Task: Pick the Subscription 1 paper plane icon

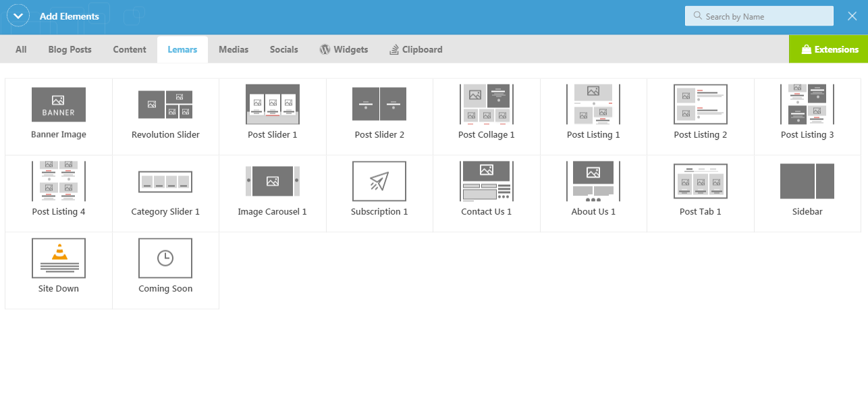Action: pos(379,181)
